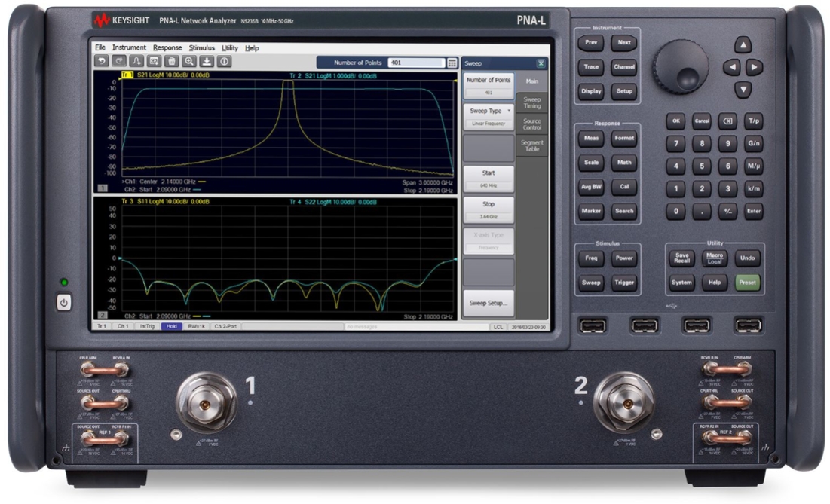Image resolution: width=830 pixels, height=504 pixels.
Task: Tap the Macro Local hardkey
Action: [715, 258]
